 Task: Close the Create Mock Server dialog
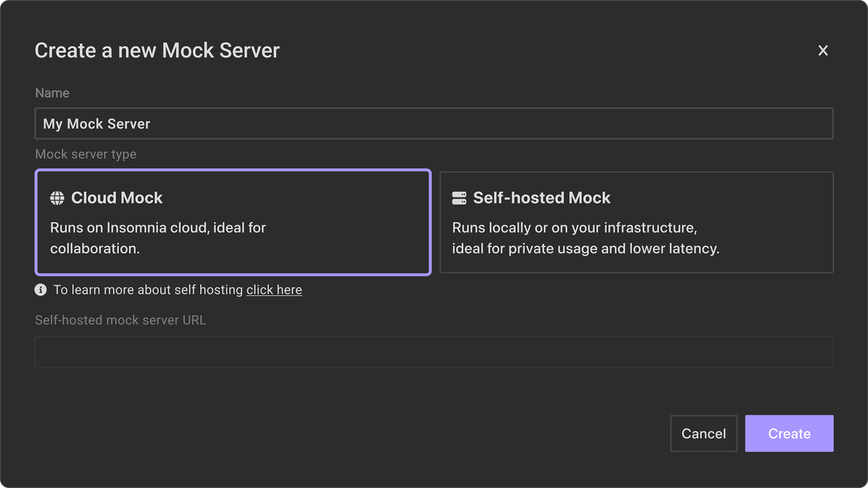tap(823, 50)
